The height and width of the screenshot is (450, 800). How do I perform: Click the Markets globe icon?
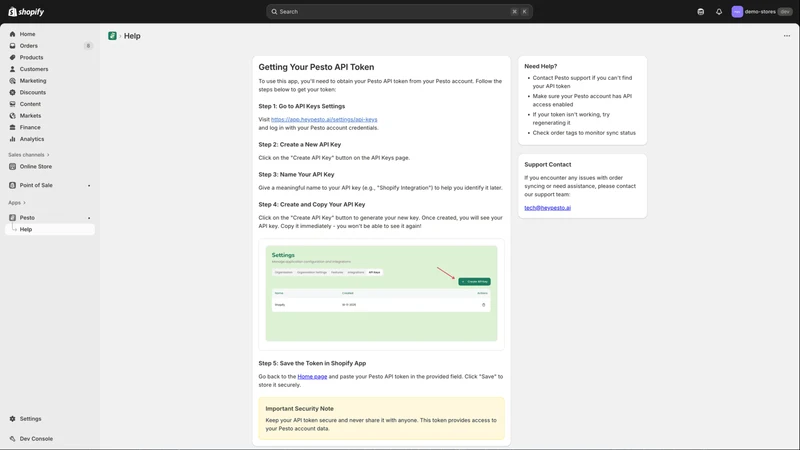pyautogui.click(x=12, y=116)
